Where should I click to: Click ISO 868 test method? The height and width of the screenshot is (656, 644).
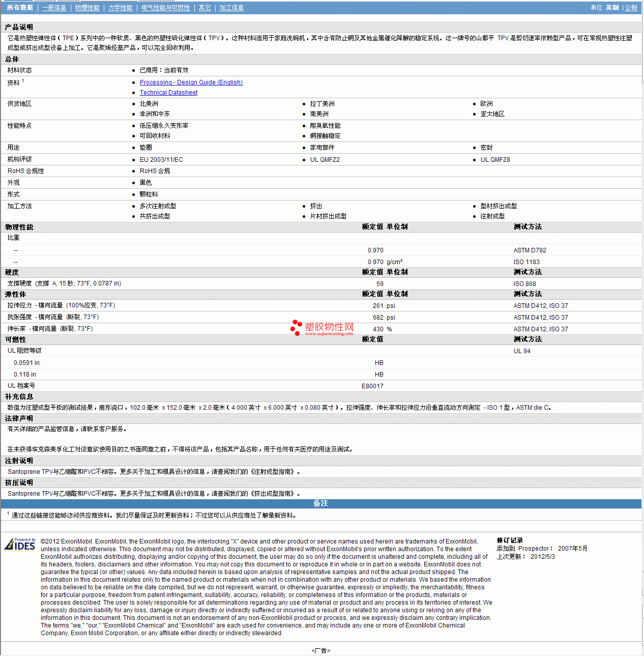pyautogui.click(x=525, y=284)
